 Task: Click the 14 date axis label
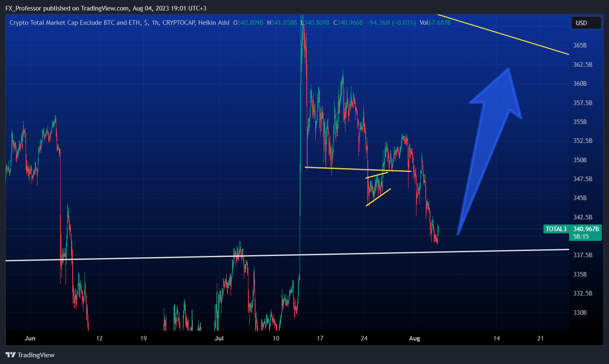click(x=497, y=338)
